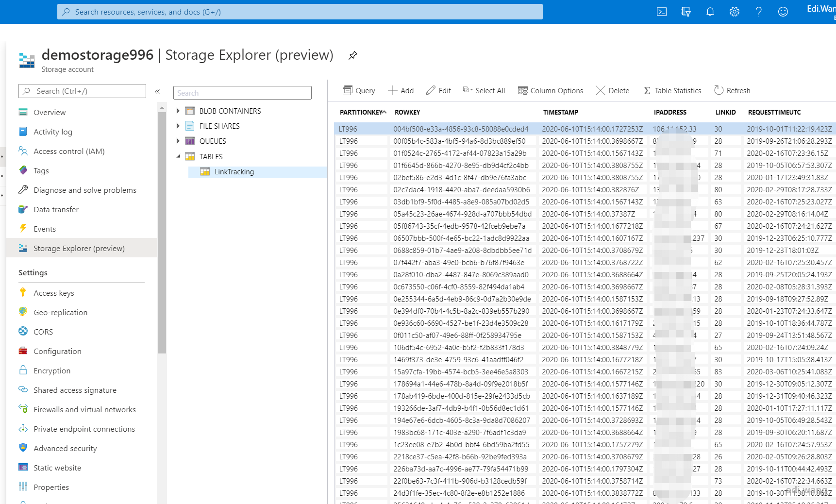This screenshot has width=836, height=504.
Task: Click the Tags icon
Action: [23, 170]
